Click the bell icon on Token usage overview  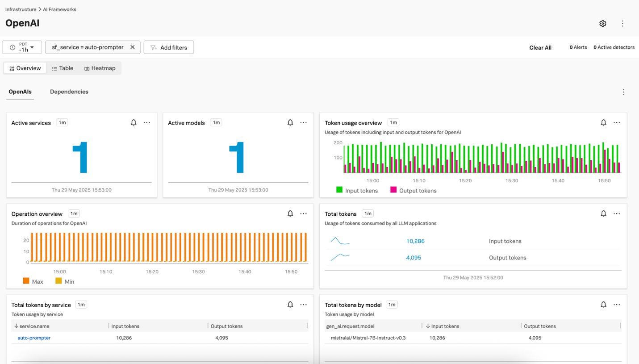603,123
